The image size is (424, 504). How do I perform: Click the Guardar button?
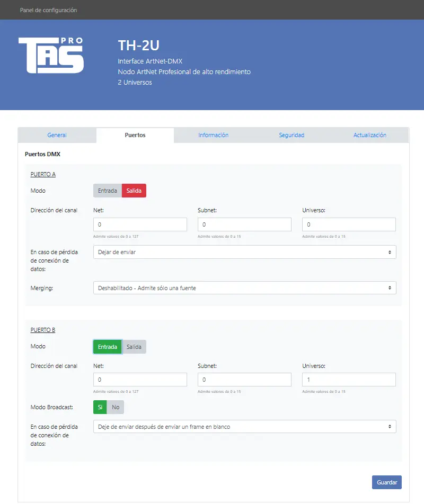pos(386,482)
